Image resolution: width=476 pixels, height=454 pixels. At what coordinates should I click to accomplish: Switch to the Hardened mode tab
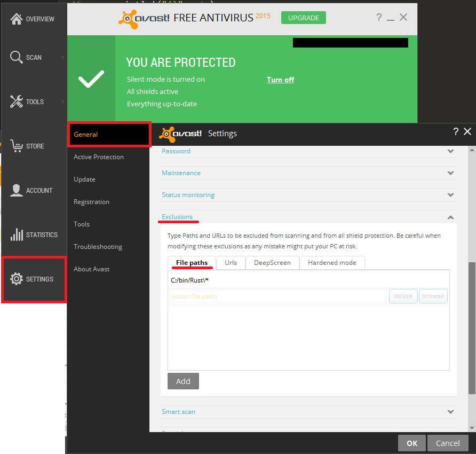[332, 263]
